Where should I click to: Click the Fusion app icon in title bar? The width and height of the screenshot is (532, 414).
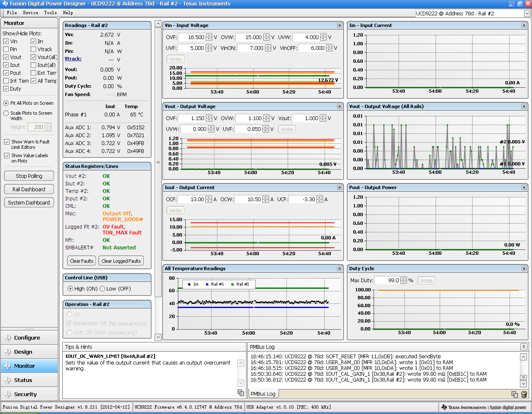[x=5, y=4]
